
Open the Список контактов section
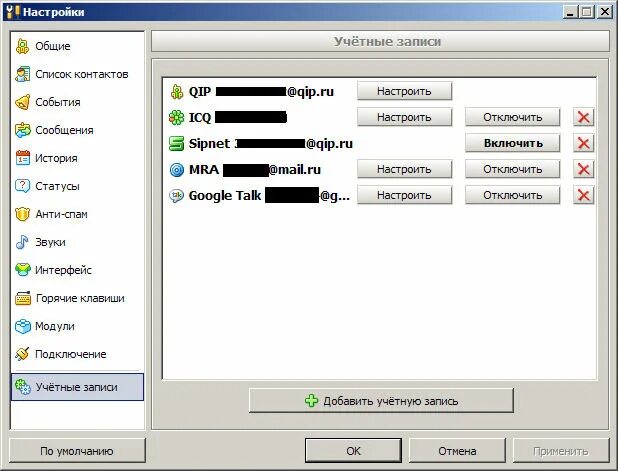click(x=78, y=74)
